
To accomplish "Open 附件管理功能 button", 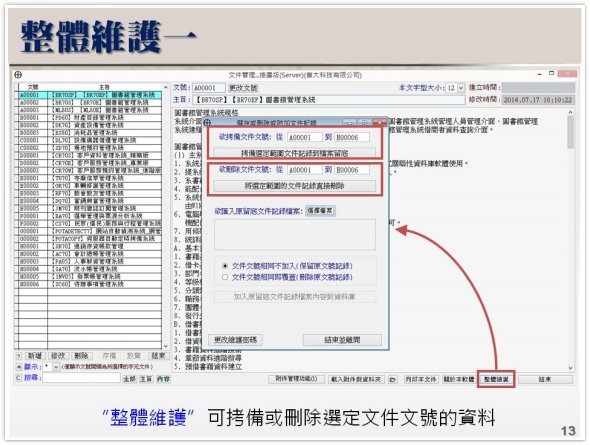I will click(296, 379).
